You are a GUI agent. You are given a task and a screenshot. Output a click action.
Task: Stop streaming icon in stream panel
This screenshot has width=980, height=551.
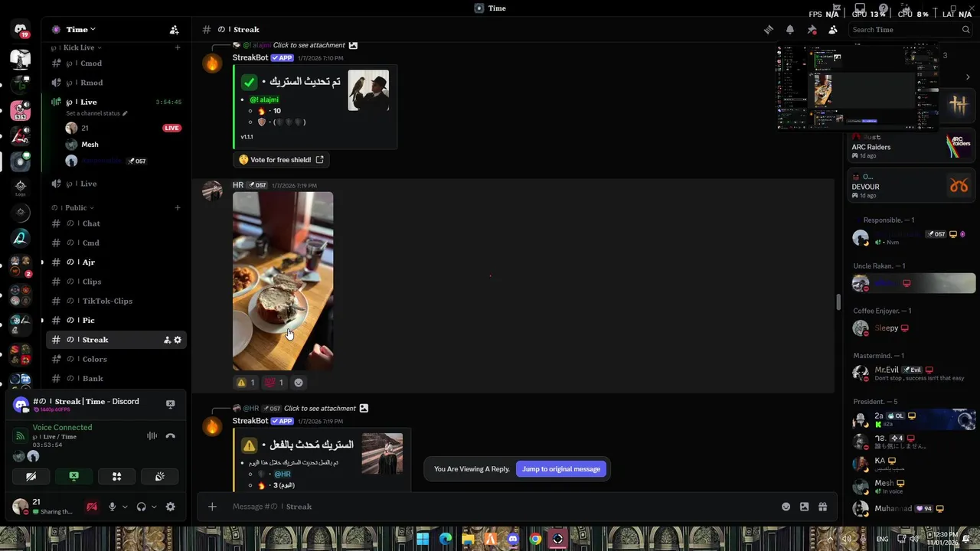(171, 404)
